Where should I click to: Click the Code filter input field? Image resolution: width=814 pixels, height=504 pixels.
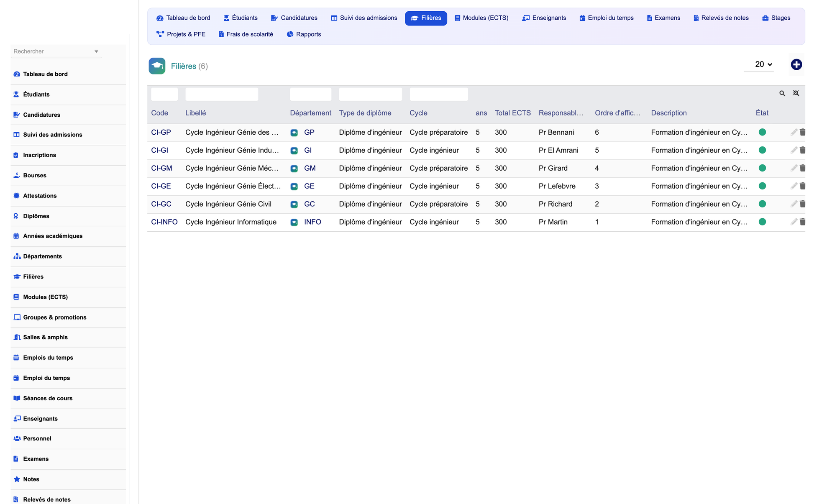pyautogui.click(x=164, y=94)
